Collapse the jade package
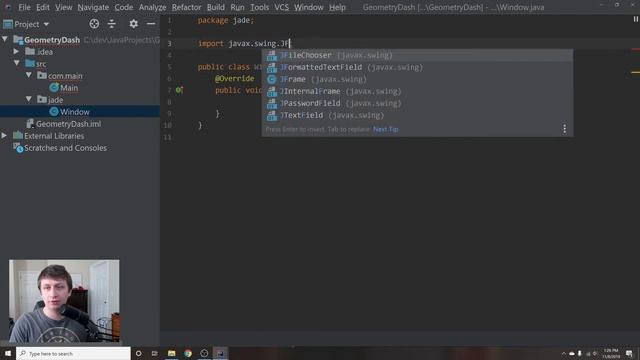 (x=29, y=99)
